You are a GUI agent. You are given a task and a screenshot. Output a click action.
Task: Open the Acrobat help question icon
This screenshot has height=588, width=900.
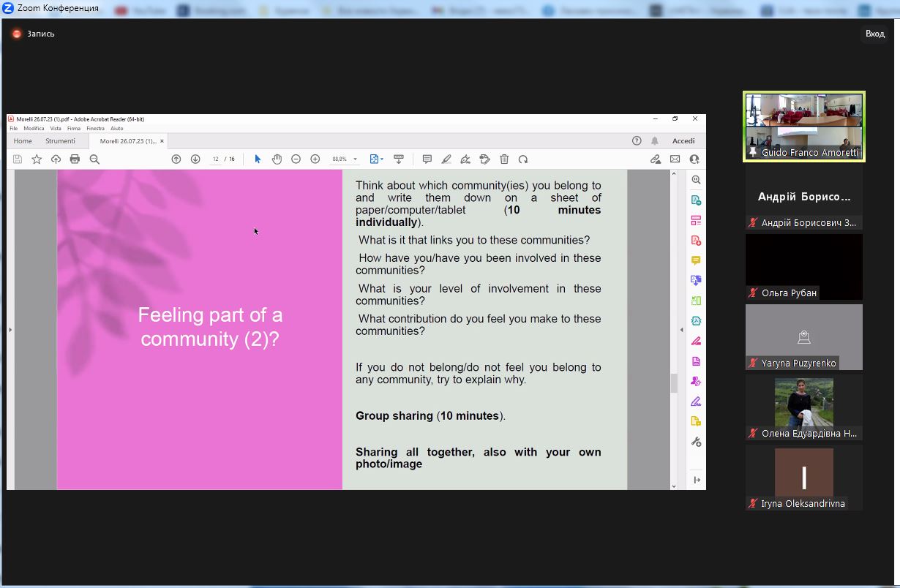click(x=637, y=141)
